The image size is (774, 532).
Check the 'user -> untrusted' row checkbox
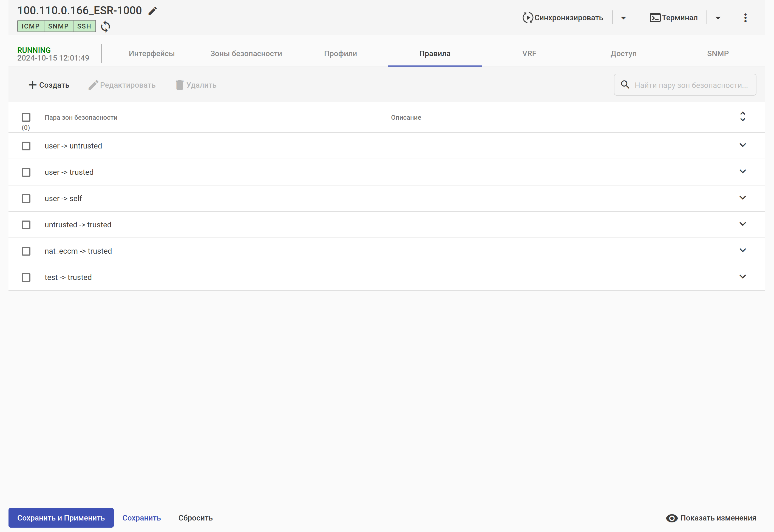(26, 146)
